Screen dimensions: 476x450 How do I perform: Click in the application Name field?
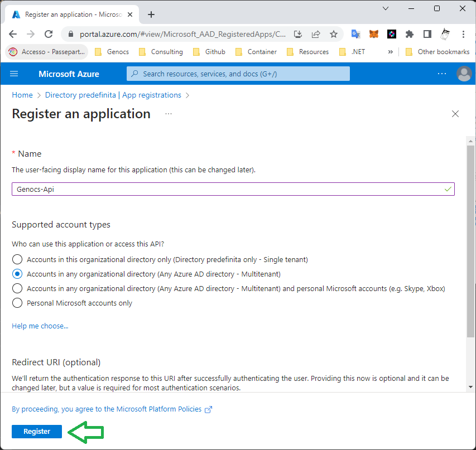click(223, 189)
